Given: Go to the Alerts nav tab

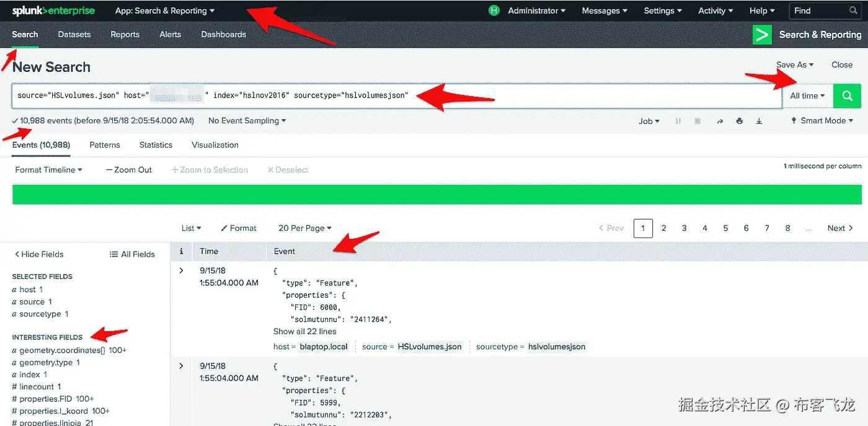Looking at the screenshot, I should 170,35.
